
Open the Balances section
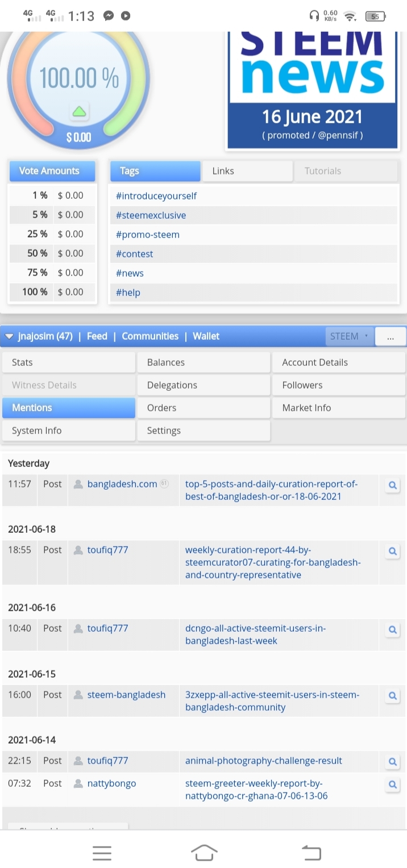click(204, 362)
